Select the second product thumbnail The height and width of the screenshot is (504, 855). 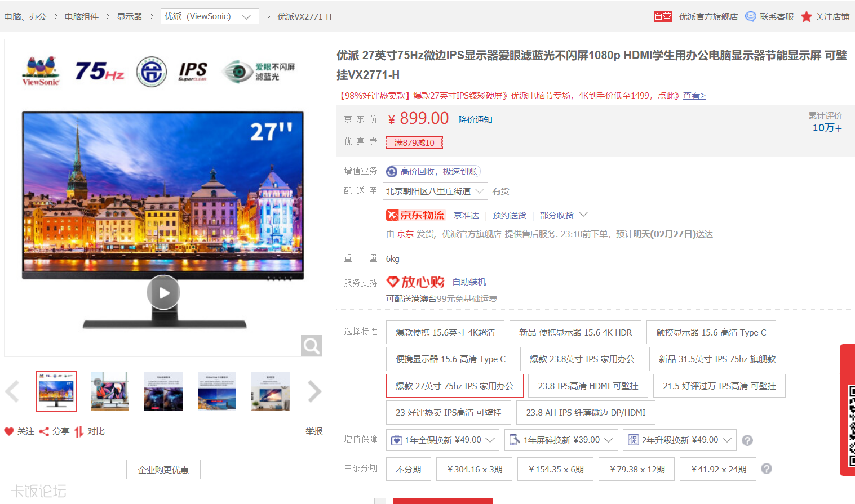click(110, 391)
